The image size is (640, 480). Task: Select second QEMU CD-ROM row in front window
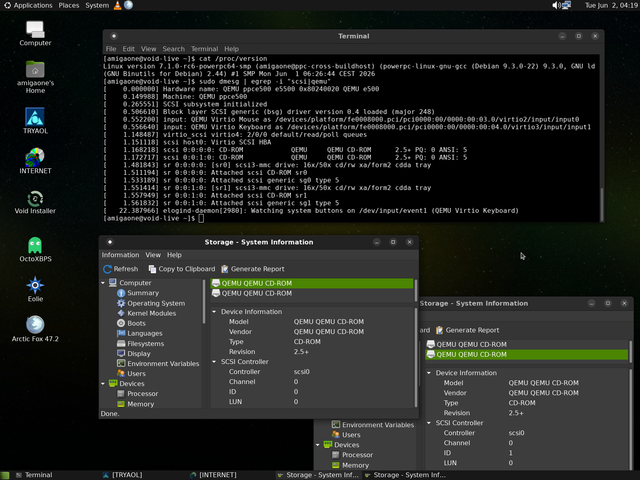[x=312, y=293]
